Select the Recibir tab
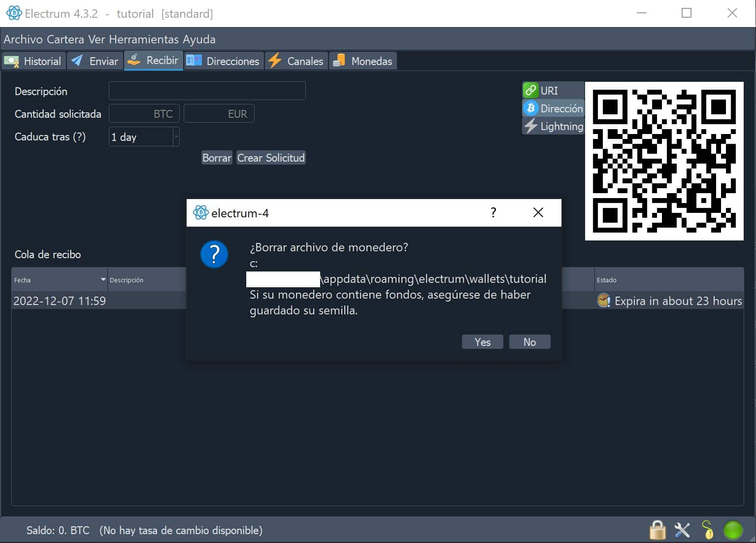 tap(154, 60)
